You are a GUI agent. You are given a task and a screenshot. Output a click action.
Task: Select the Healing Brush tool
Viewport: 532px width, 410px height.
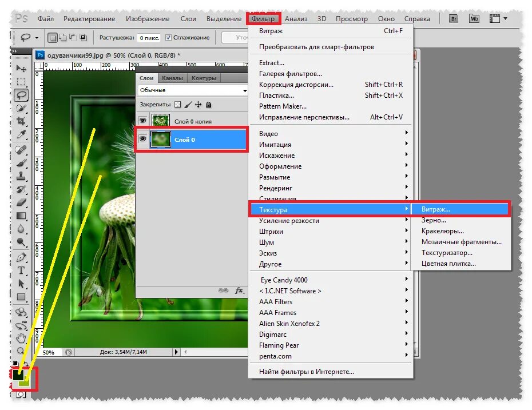[x=21, y=150]
